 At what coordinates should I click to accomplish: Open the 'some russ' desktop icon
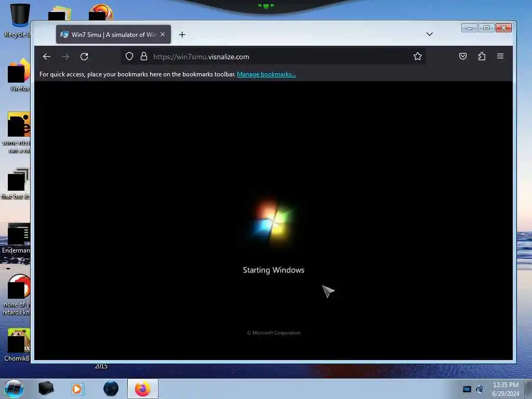(16, 132)
